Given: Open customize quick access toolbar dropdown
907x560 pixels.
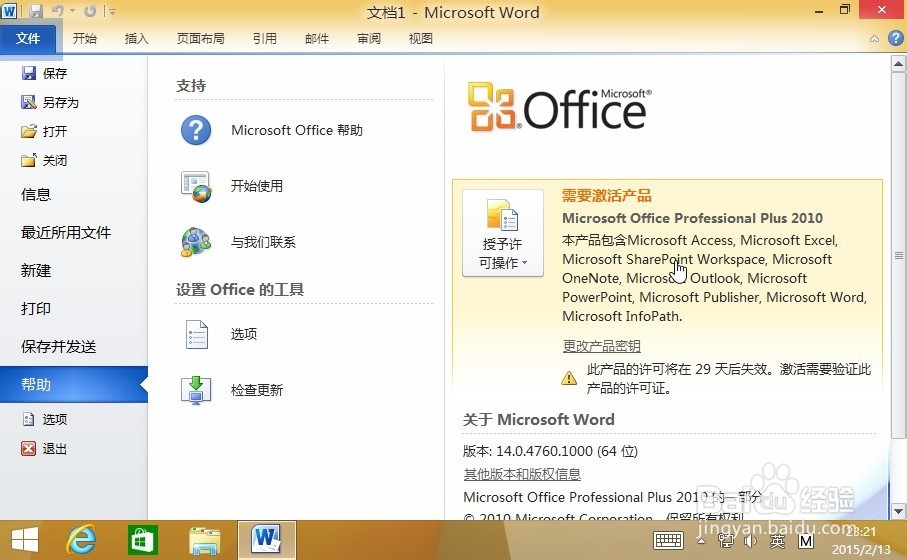Looking at the screenshot, I should coord(112,11).
